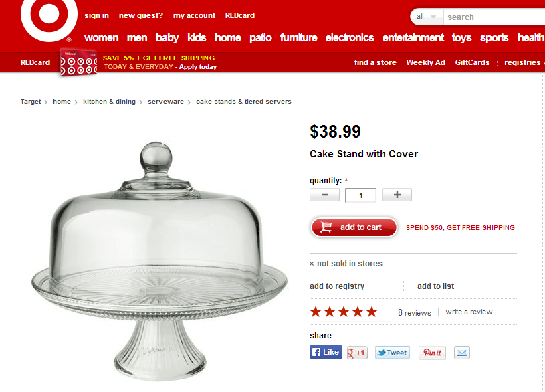Add the cake stand to cart
This screenshot has width=545, height=392.
click(354, 227)
